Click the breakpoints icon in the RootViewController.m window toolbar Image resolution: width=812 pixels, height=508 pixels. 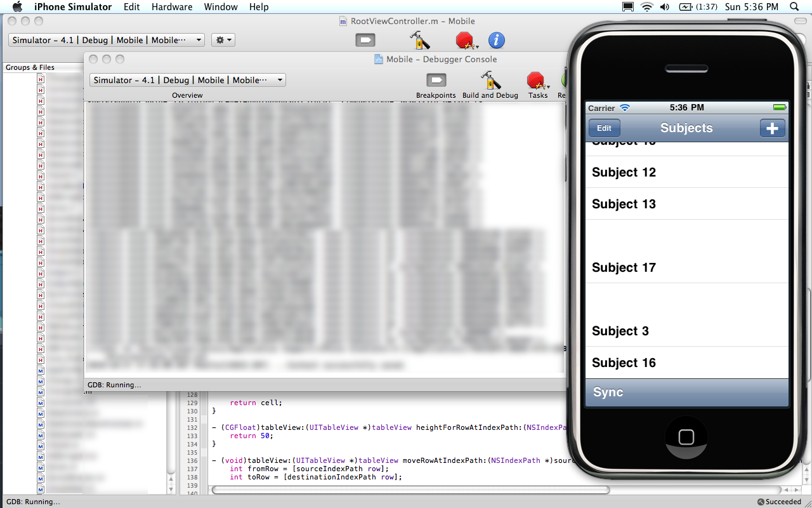click(x=365, y=41)
